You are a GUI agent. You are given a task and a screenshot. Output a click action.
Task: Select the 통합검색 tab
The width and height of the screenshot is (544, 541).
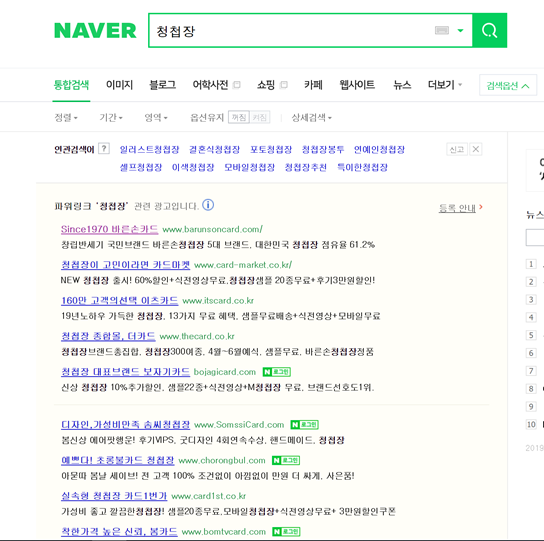[x=71, y=85]
